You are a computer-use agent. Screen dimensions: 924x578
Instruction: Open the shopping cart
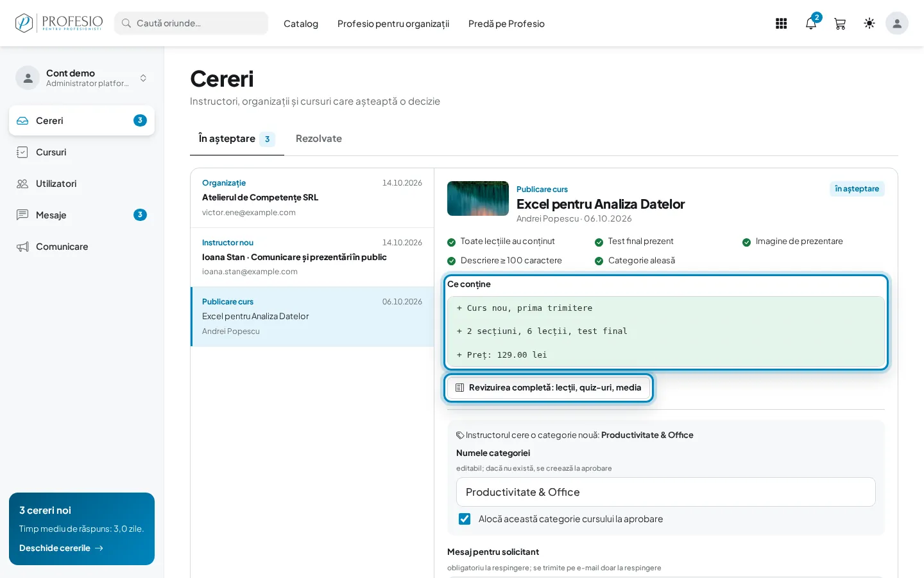click(840, 24)
